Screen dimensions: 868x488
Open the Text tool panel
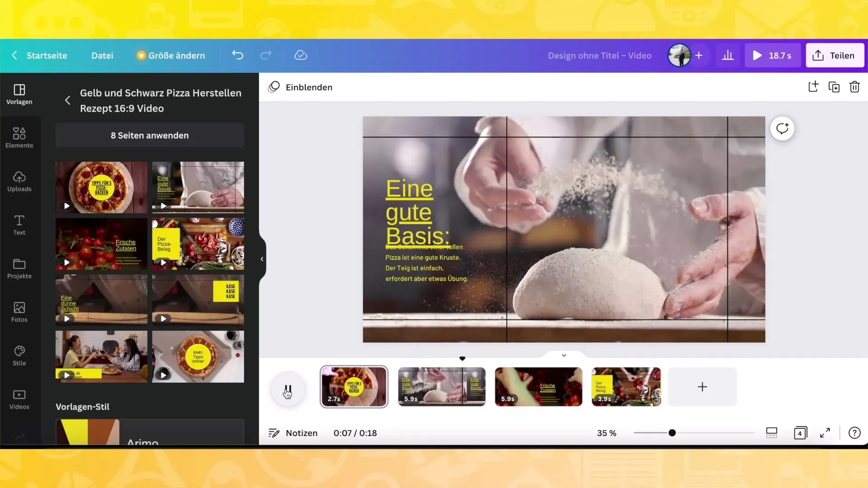[19, 225]
